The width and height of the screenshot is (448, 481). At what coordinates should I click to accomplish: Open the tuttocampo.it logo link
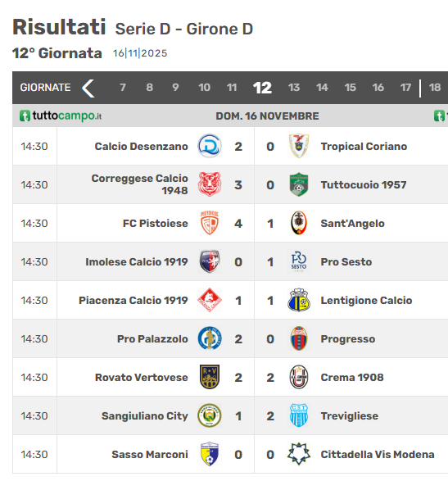coord(61,116)
